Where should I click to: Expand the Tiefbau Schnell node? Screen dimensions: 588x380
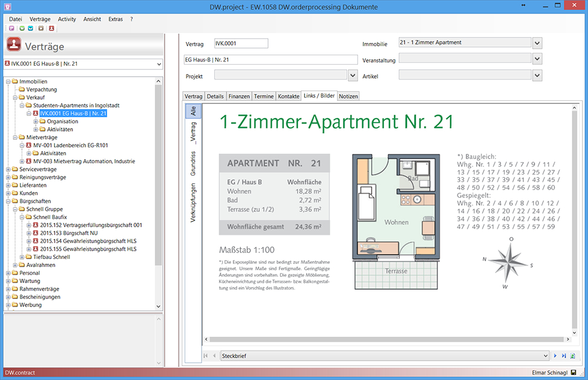(x=22, y=257)
